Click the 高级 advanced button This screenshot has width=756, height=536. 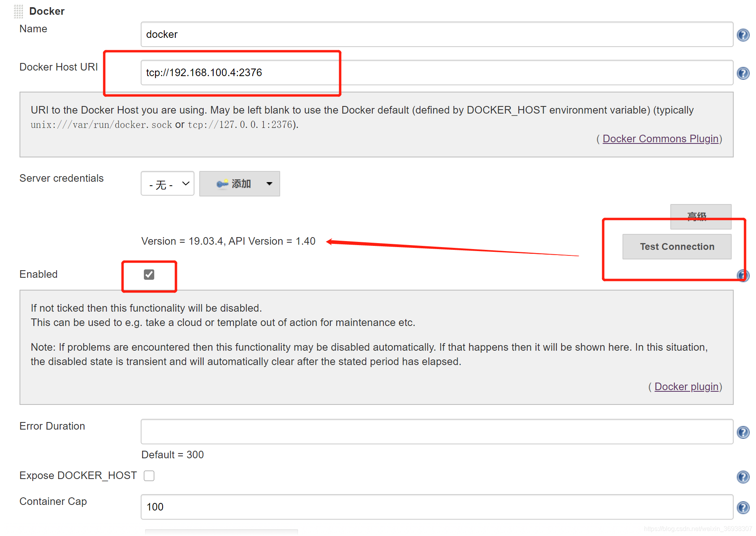point(701,216)
